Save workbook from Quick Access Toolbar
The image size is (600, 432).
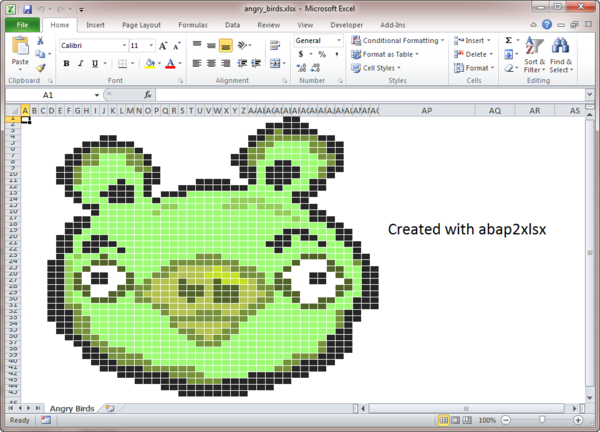[27, 9]
